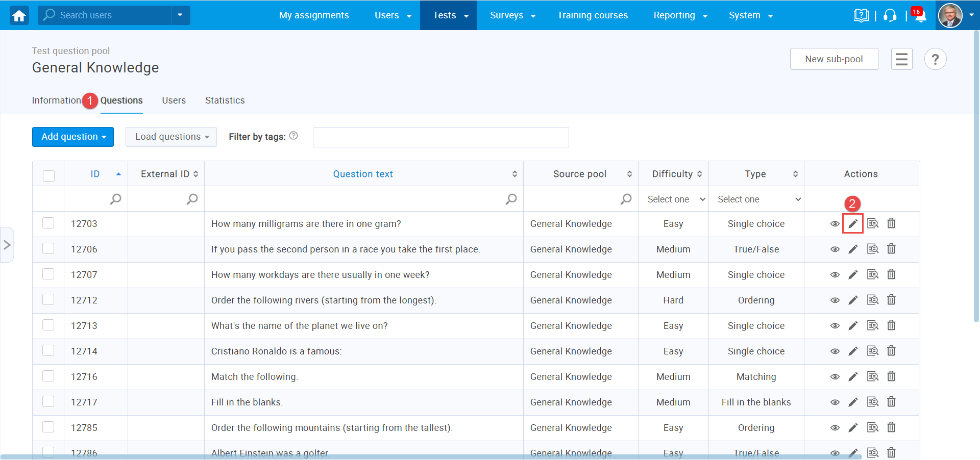Select all questions using the header checkbox
This screenshot has width=980, height=460.
click(48, 175)
